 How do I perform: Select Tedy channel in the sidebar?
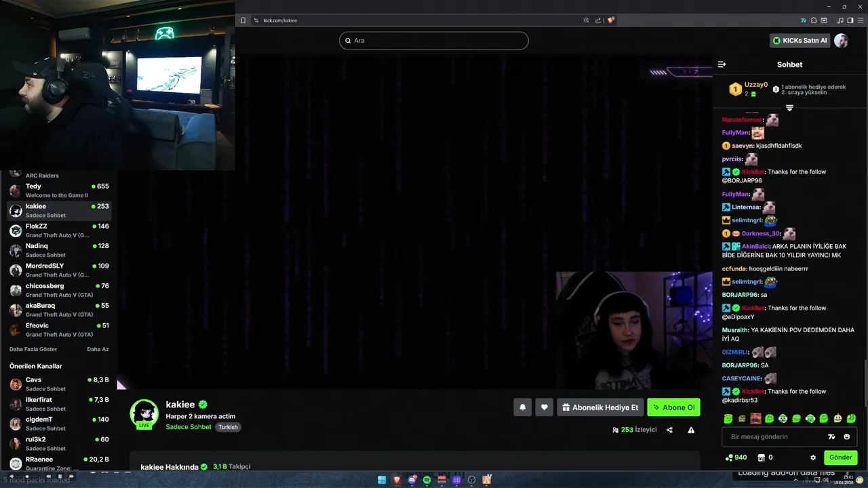pyautogui.click(x=60, y=190)
